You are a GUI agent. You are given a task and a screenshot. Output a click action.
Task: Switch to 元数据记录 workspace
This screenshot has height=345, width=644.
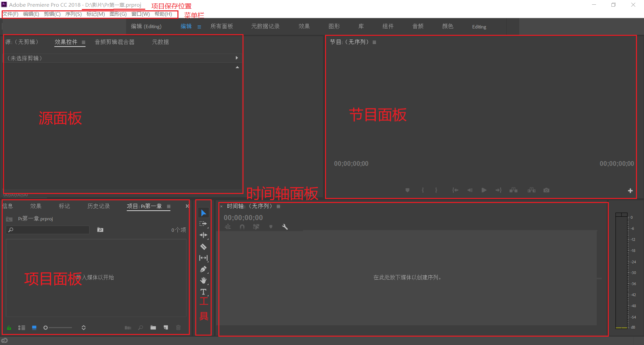pyautogui.click(x=265, y=26)
